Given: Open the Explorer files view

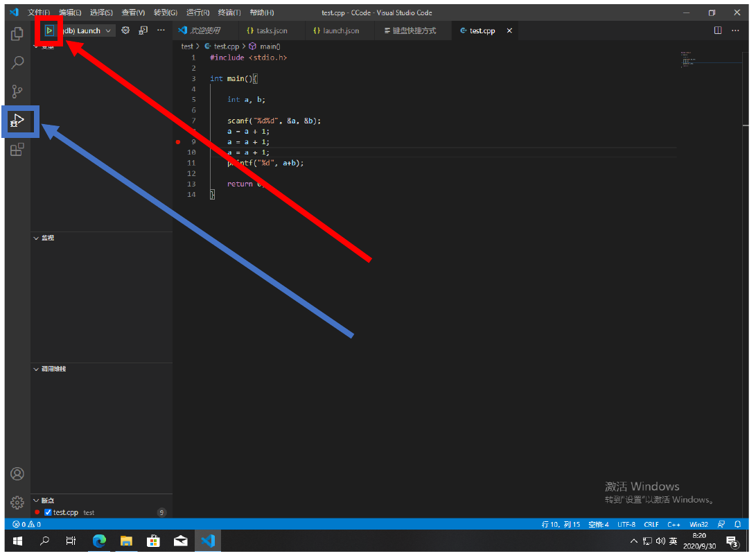Looking at the screenshot, I should (x=17, y=33).
